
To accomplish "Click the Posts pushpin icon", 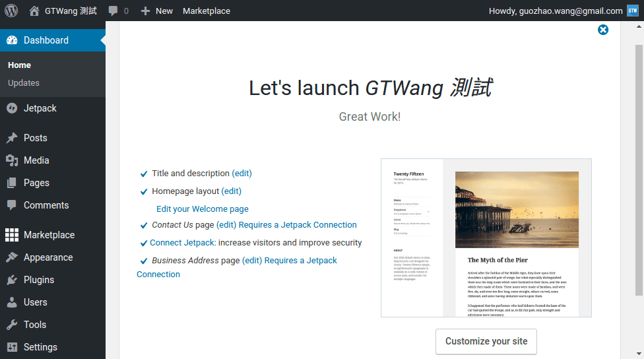I will [12, 138].
